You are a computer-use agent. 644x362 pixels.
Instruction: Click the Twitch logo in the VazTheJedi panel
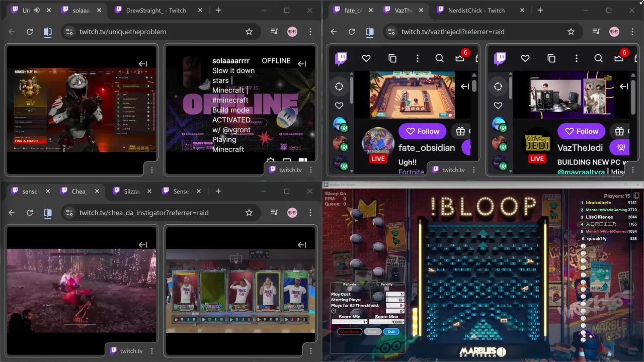tap(500, 58)
